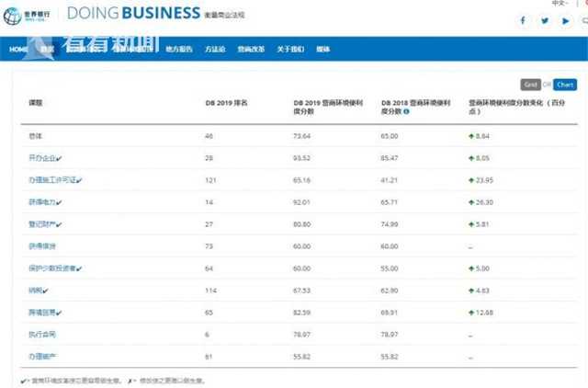Open the 开办企业 topic link

pyautogui.click(x=42, y=158)
